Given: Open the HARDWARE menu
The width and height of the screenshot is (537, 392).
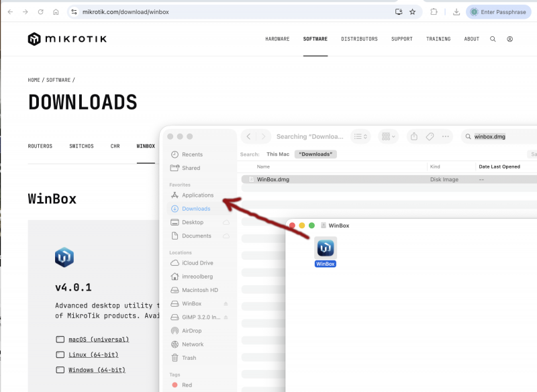Looking at the screenshot, I should pos(277,39).
